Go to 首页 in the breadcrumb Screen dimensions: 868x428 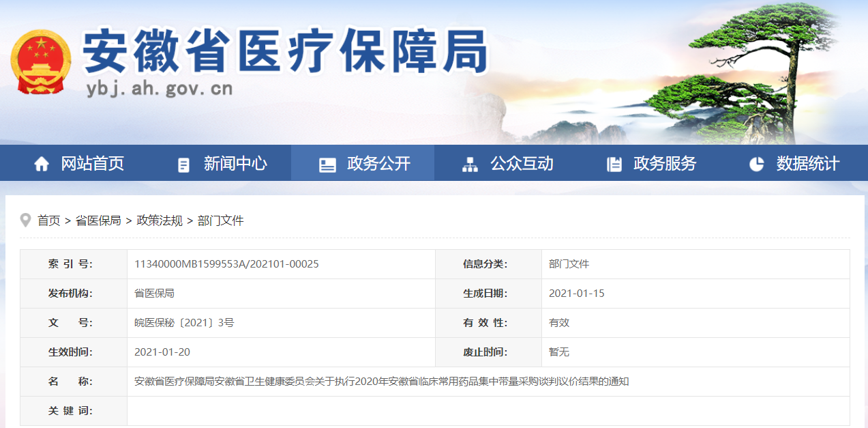pyautogui.click(x=48, y=220)
